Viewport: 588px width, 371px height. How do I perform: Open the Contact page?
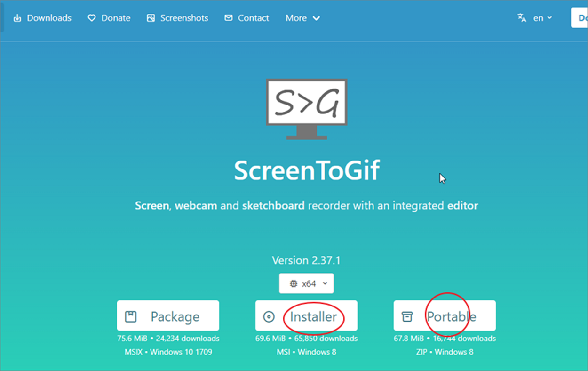[x=246, y=18]
